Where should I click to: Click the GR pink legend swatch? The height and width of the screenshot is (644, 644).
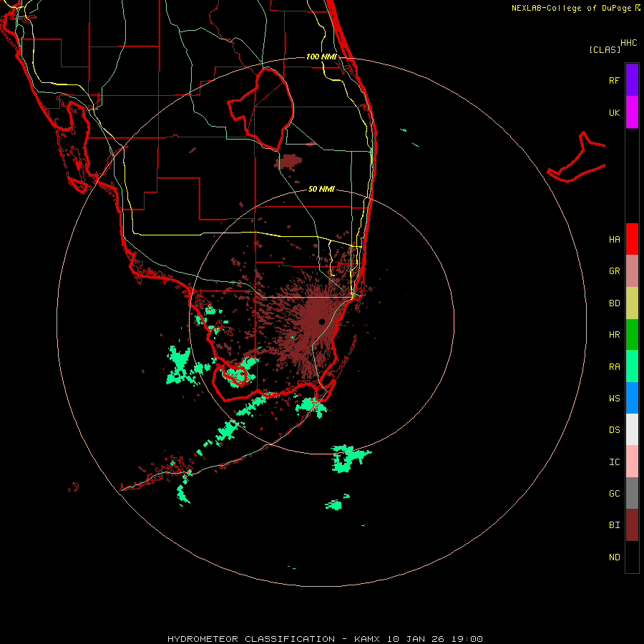[632, 271]
